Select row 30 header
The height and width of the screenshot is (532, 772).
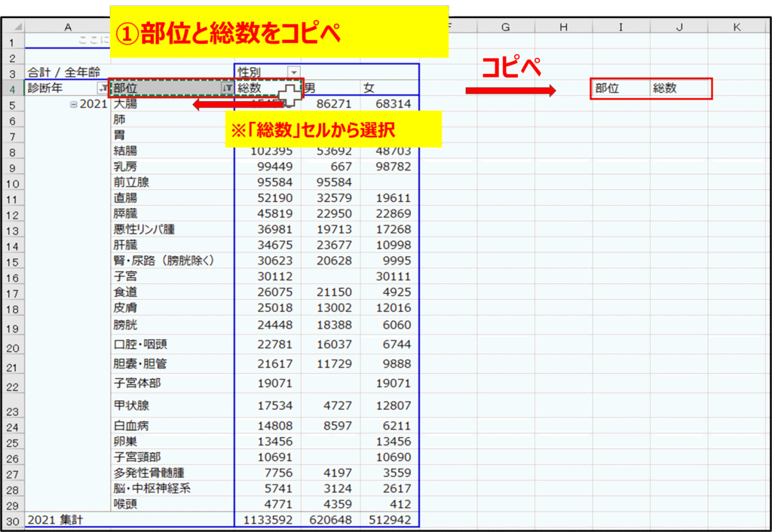pos(12,521)
